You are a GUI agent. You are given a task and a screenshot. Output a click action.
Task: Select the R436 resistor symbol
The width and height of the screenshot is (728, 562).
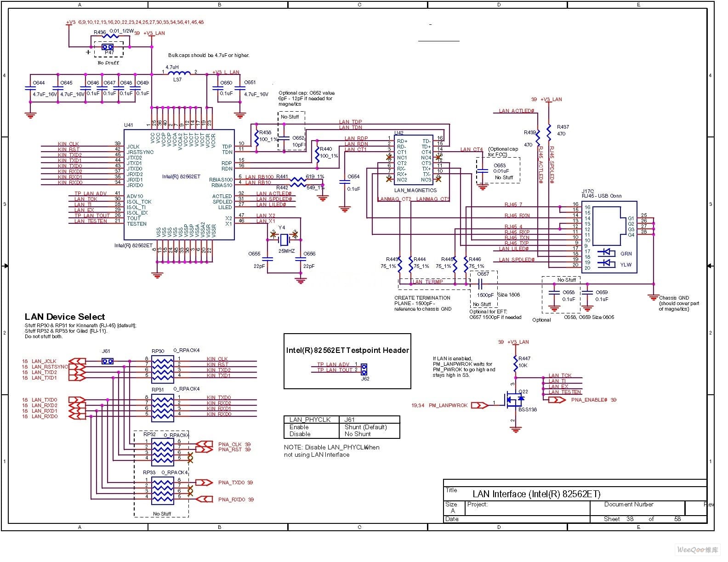(x=111, y=36)
